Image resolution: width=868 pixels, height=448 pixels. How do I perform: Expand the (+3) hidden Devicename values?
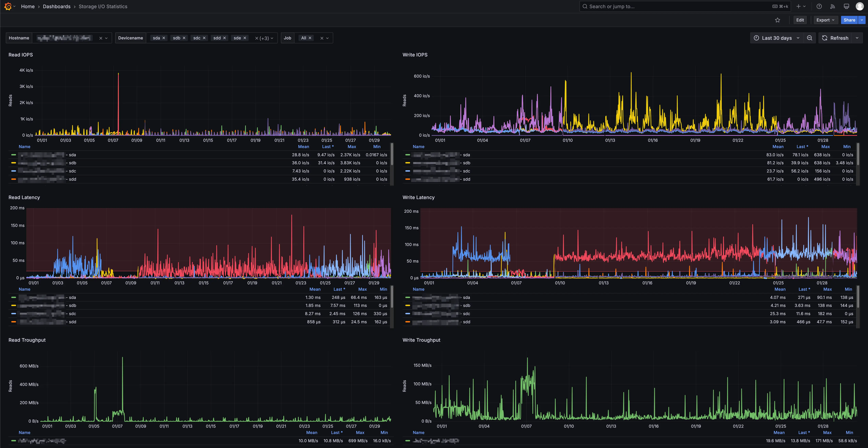point(264,38)
